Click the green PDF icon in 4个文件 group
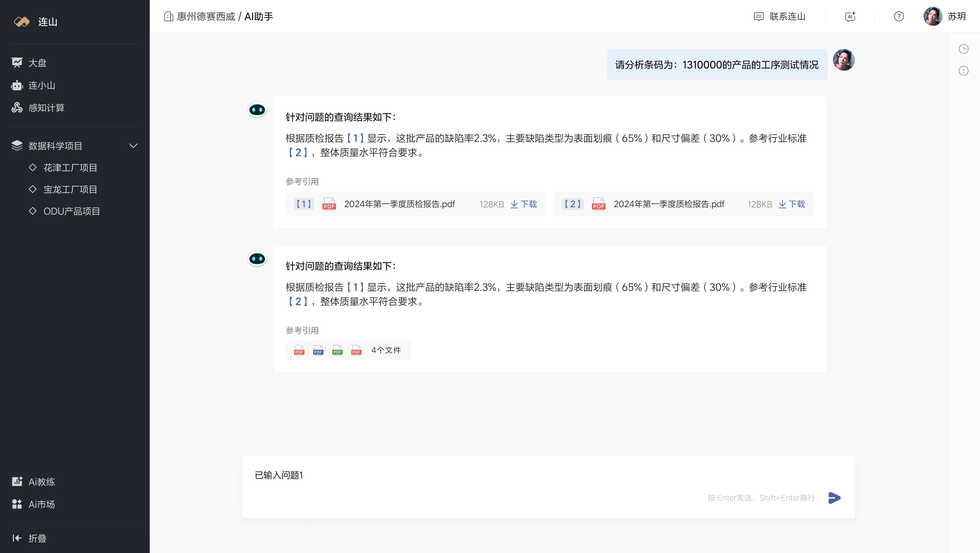 click(338, 350)
